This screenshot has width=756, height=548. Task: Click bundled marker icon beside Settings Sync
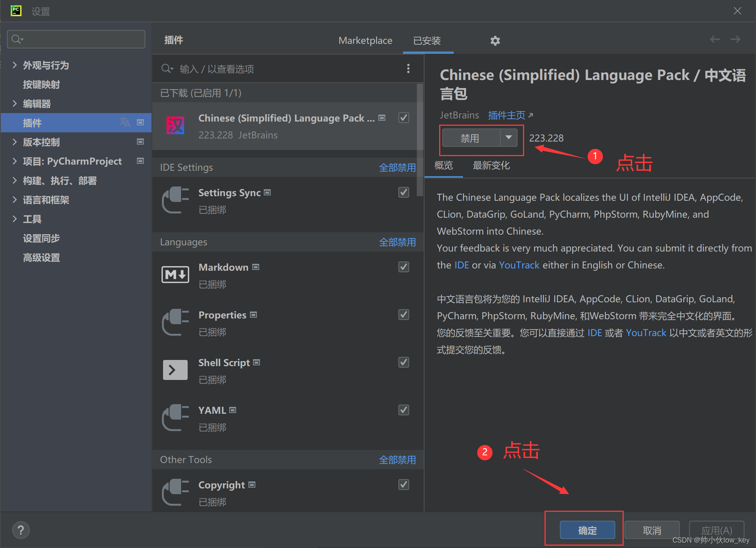pyautogui.click(x=267, y=192)
